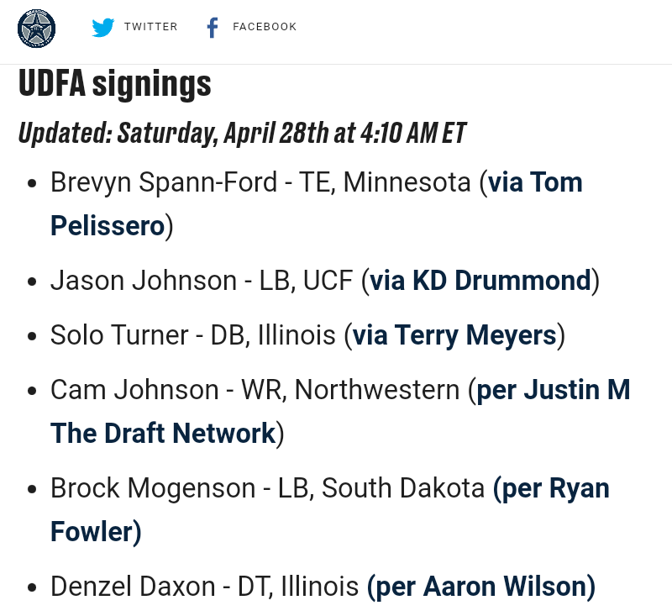This screenshot has width=672, height=616.
Task: Click the 'UDFA signings' heading
Action: click(x=115, y=84)
